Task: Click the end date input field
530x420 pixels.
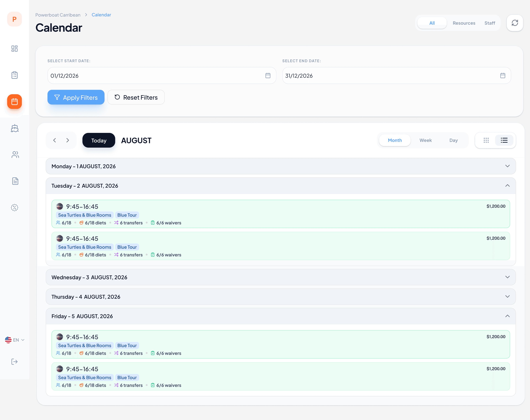Action: click(x=397, y=75)
